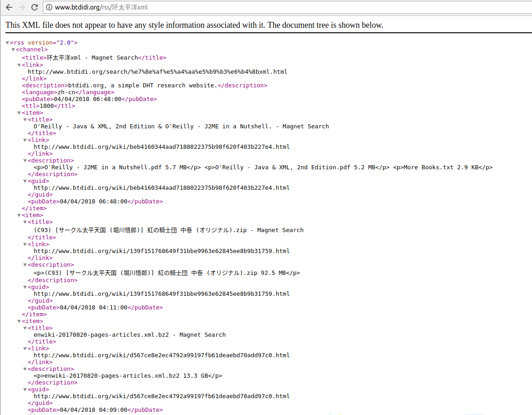Viewport: 532px width, 415px height.
Task: Collapse the item containing enwiki-20170820
Action: coord(20,321)
